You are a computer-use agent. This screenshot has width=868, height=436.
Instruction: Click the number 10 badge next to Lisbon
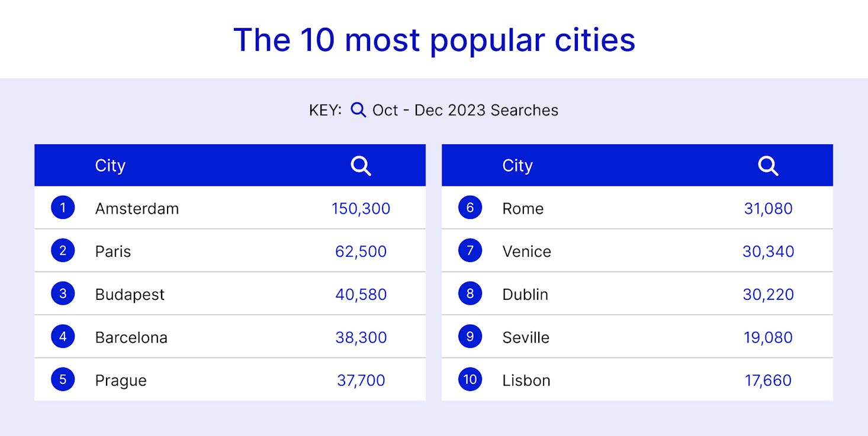(470, 379)
